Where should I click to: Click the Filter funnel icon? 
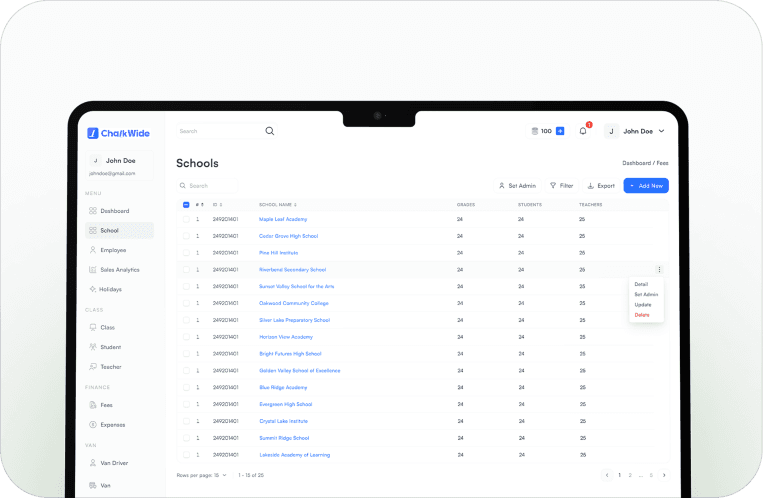coord(553,186)
